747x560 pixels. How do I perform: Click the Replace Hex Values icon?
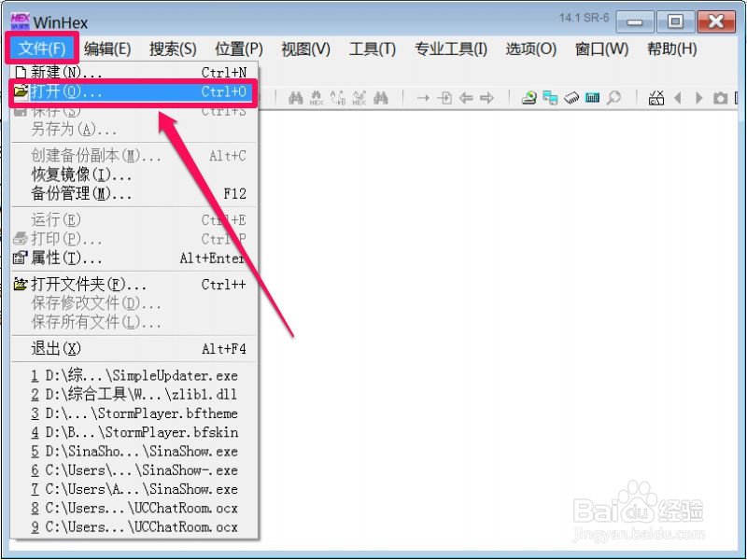tap(359, 98)
